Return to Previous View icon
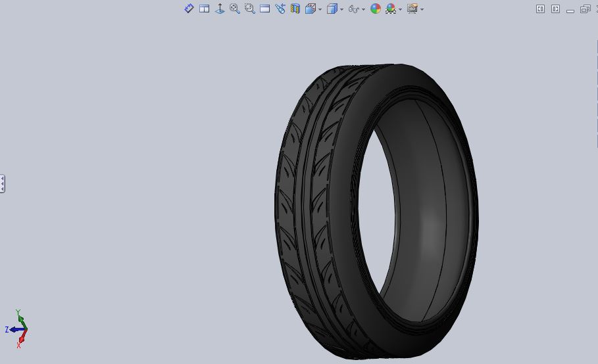The width and height of the screenshot is (598, 364). pos(280,9)
